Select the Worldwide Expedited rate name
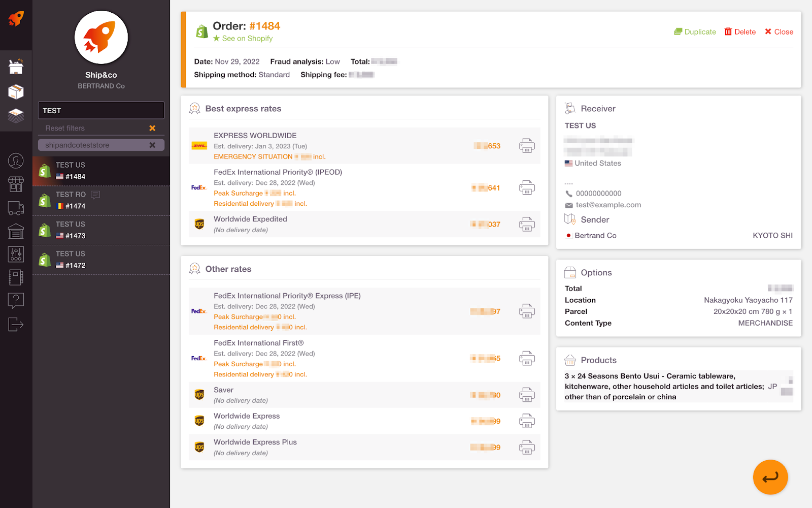Image resolution: width=812 pixels, height=508 pixels. pos(250,219)
